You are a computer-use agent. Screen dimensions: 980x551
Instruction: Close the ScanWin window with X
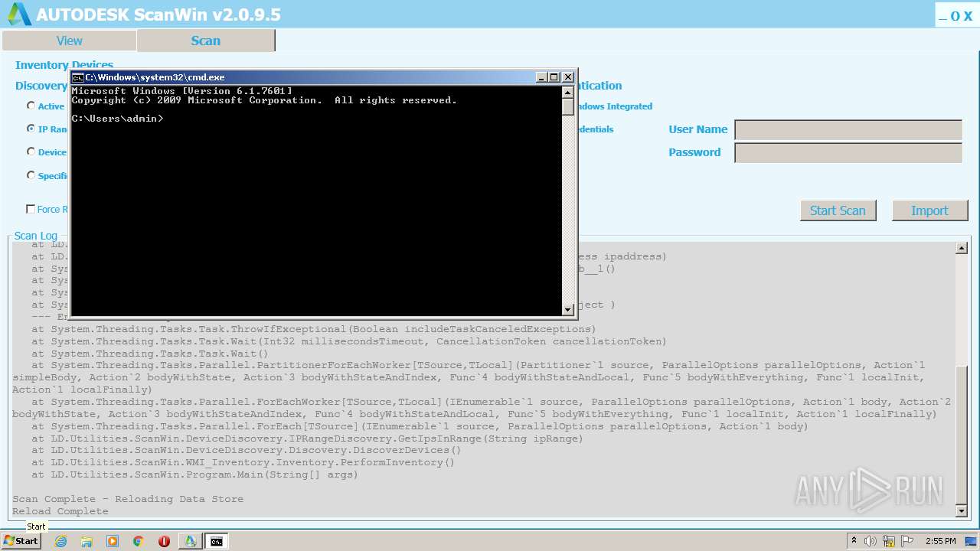click(968, 15)
